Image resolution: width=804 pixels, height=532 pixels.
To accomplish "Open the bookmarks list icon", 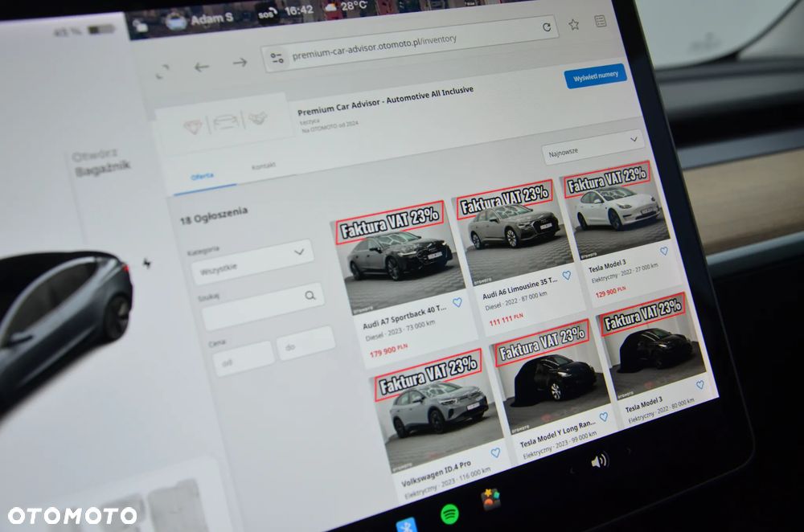I will point(601,21).
